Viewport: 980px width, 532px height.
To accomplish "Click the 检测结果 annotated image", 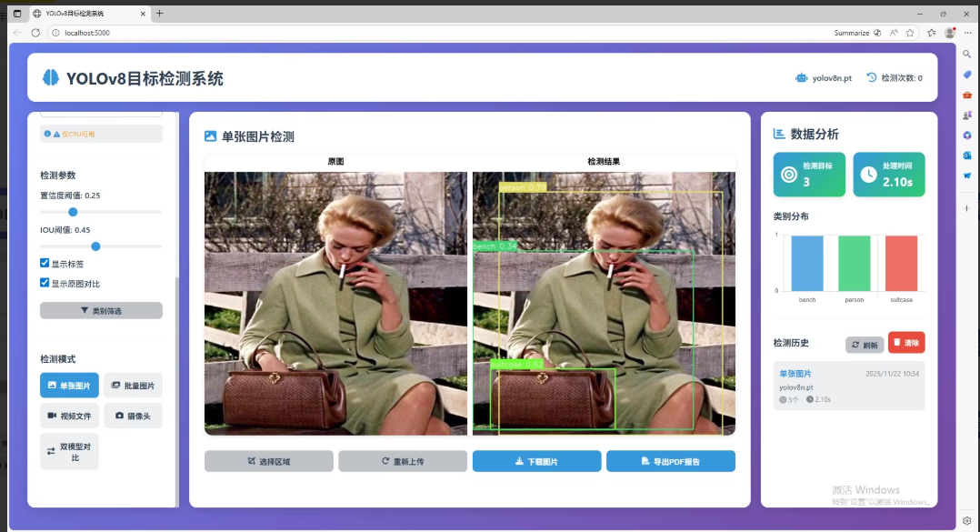I will (604, 303).
